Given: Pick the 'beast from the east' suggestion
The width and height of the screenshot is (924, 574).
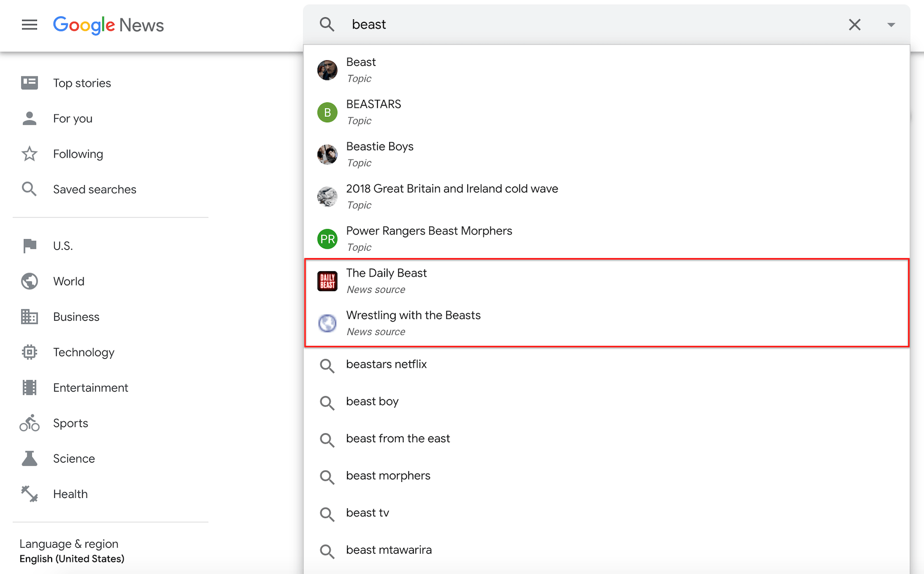Looking at the screenshot, I should coord(398,439).
